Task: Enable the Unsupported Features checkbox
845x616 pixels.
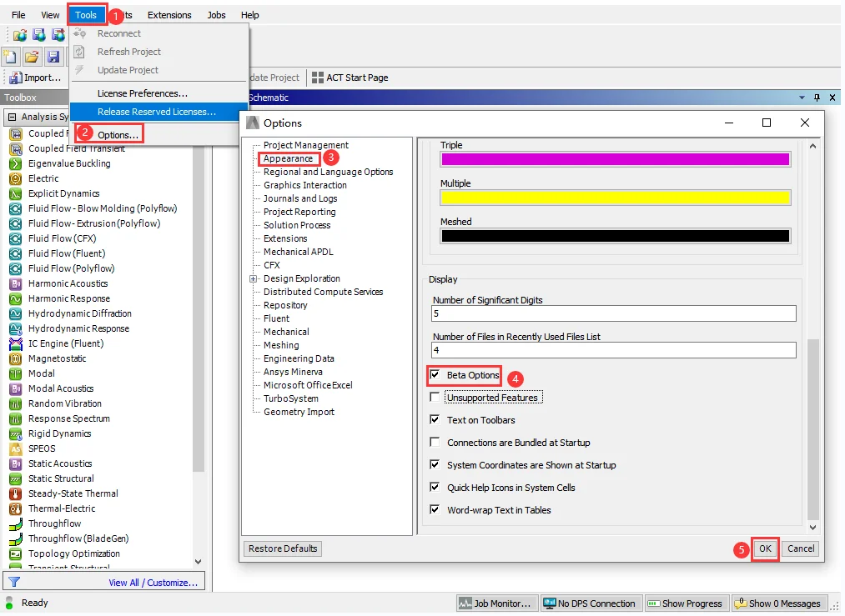Action: [x=435, y=398]
